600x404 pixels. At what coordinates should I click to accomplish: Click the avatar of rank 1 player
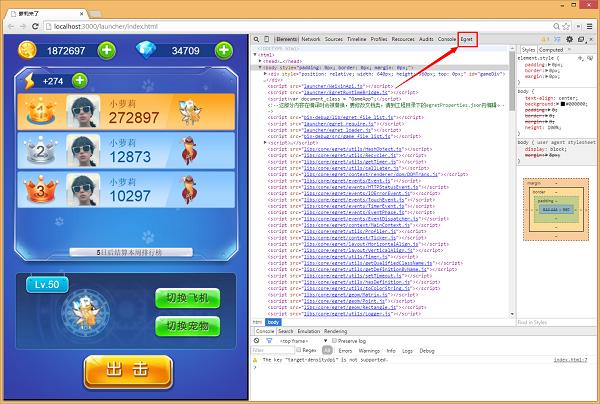(83, 111)
